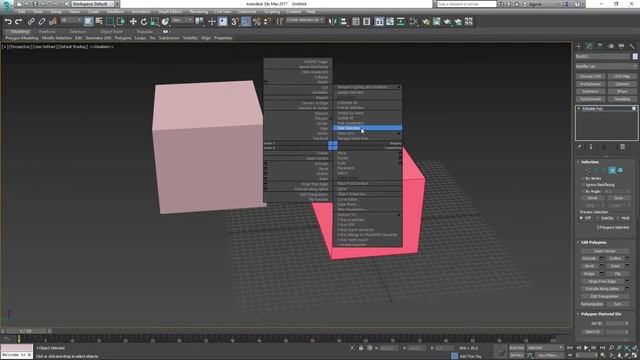Select the Element sub-object level icon
The height and width of the screenshot is (360, 640).
[620, 170]
